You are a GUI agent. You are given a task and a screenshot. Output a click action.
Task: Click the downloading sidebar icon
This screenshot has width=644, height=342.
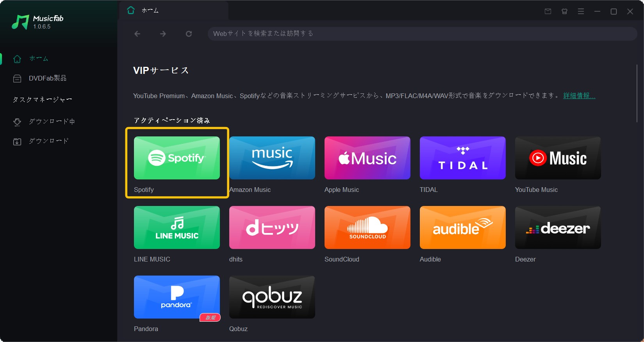pos(17,122)
